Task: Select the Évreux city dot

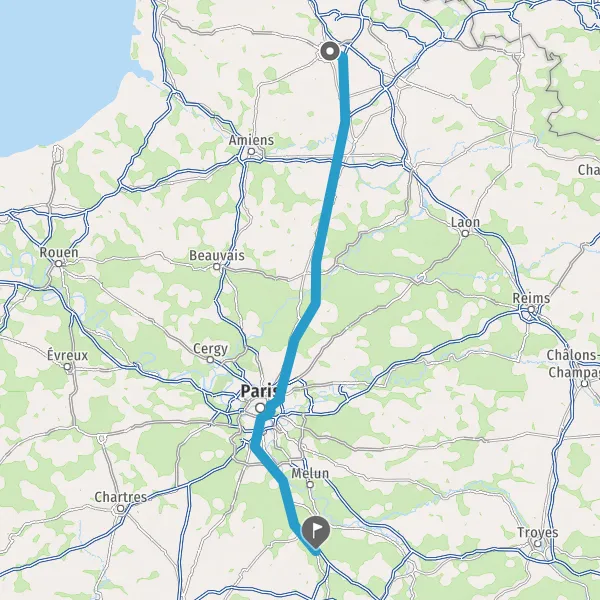Action: (x=67, y=367)
